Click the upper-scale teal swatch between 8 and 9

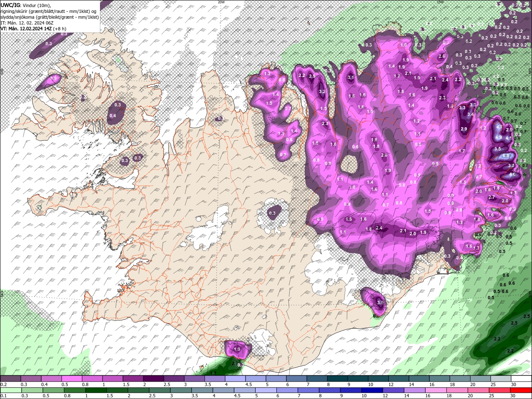click(337, 379)
